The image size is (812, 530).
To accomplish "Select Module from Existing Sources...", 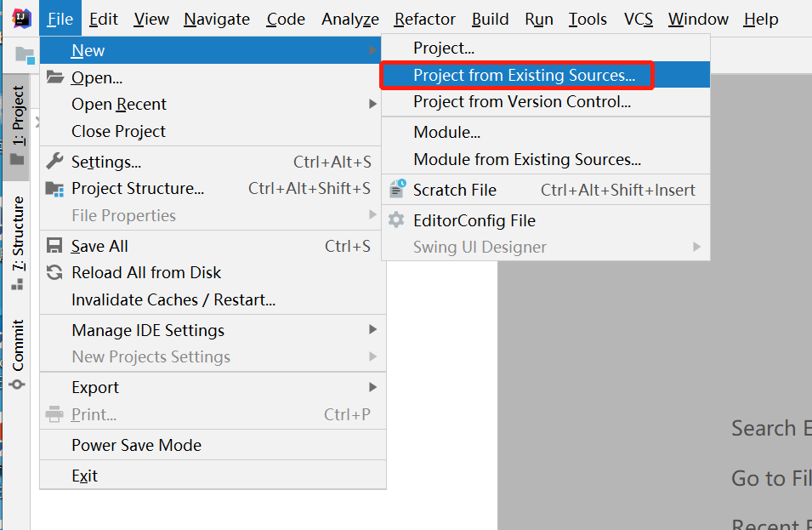I will [x=527, y=159].
